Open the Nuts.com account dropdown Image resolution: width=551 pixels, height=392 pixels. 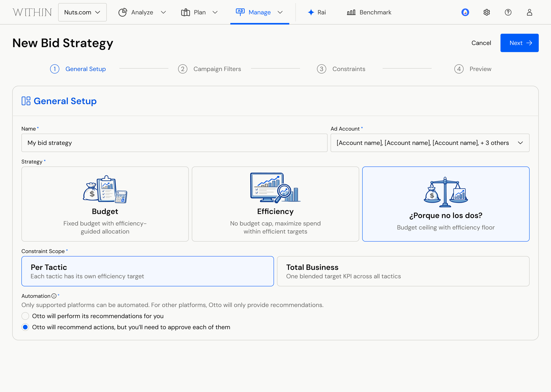tap(82, 12)
